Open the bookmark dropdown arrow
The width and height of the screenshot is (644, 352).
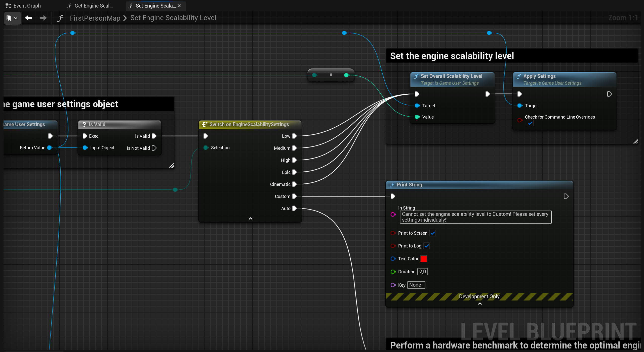click(16, 18)
